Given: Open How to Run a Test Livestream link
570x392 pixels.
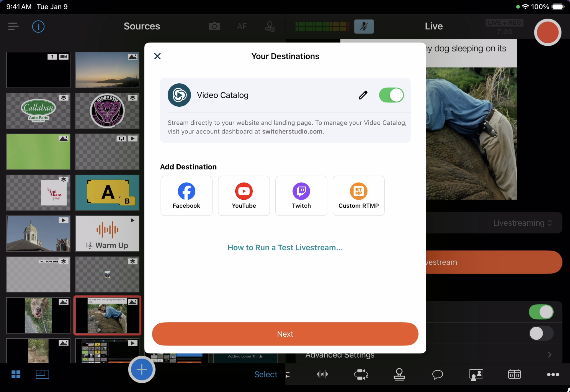Looking at the screenshot, I should point(285,248).
